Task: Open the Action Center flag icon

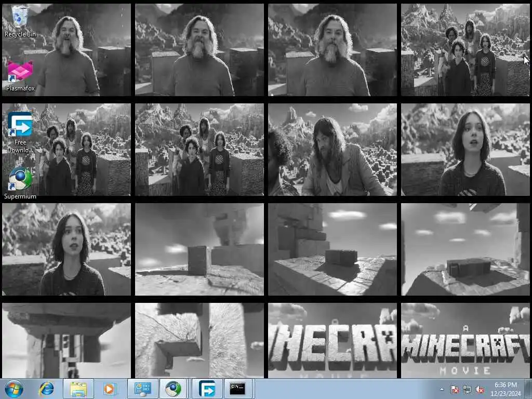Action: (x=454, y=390)
